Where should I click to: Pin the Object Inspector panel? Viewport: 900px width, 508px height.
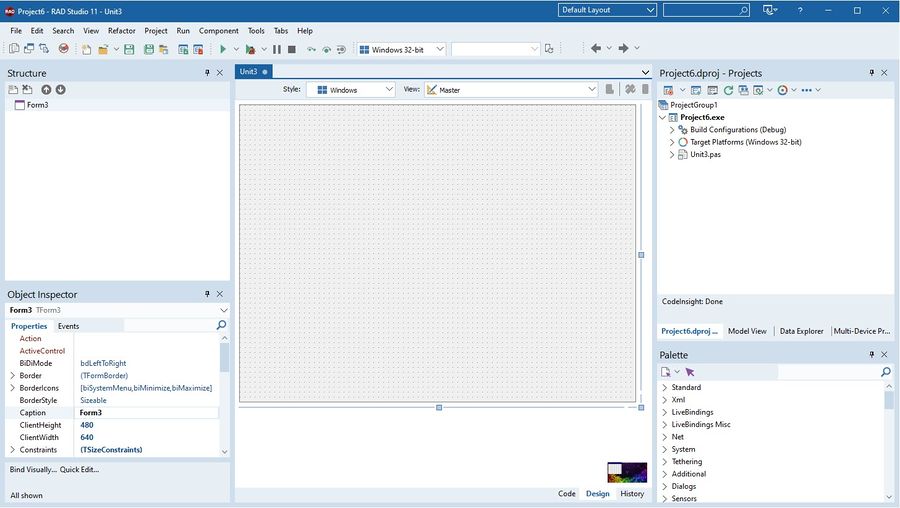(207, 293)
